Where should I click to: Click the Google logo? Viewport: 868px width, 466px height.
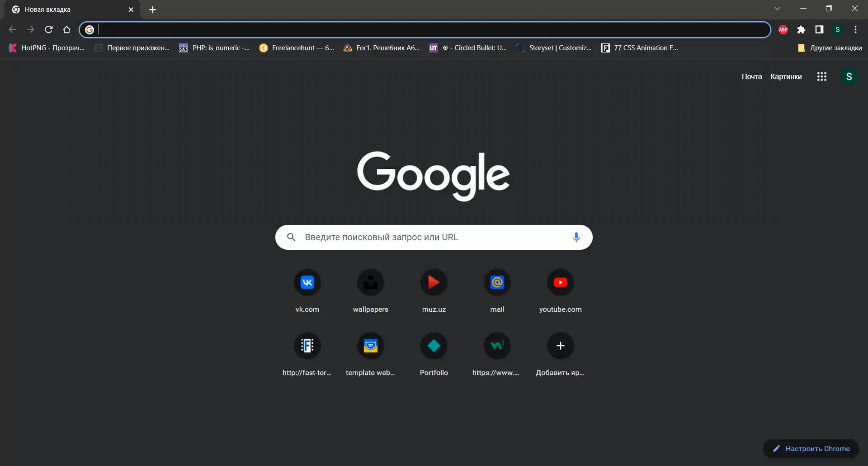point(434,176)
